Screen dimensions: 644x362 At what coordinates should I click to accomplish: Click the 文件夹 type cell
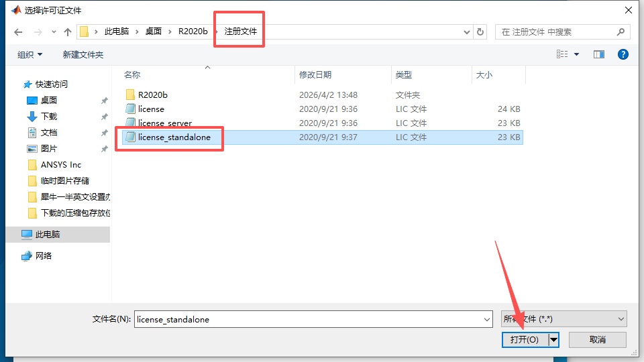pos(407,95)
